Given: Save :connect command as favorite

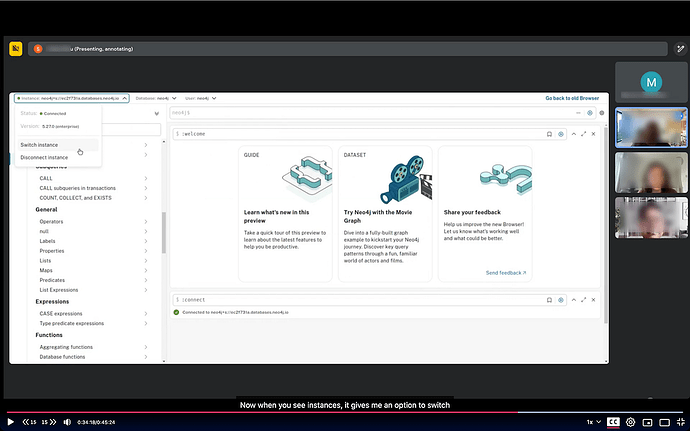Looking at the screenshot, I should click(x=549, y=300).
